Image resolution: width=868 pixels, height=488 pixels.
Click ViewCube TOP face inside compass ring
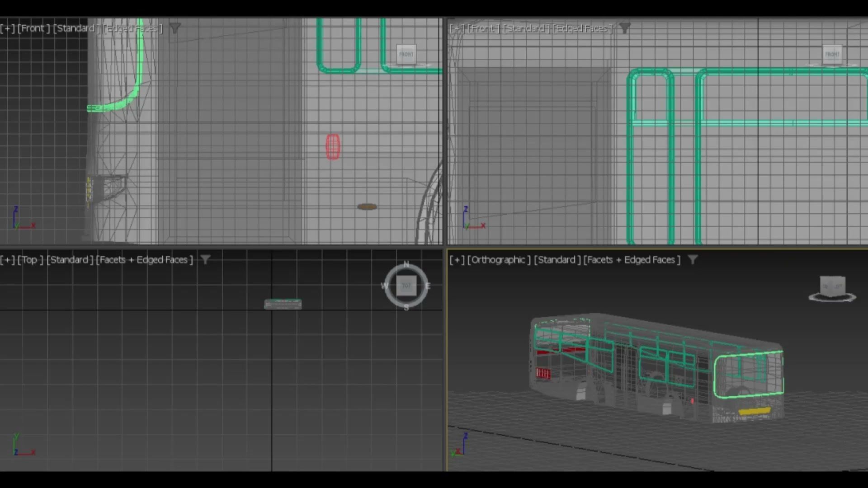[406, 286]
